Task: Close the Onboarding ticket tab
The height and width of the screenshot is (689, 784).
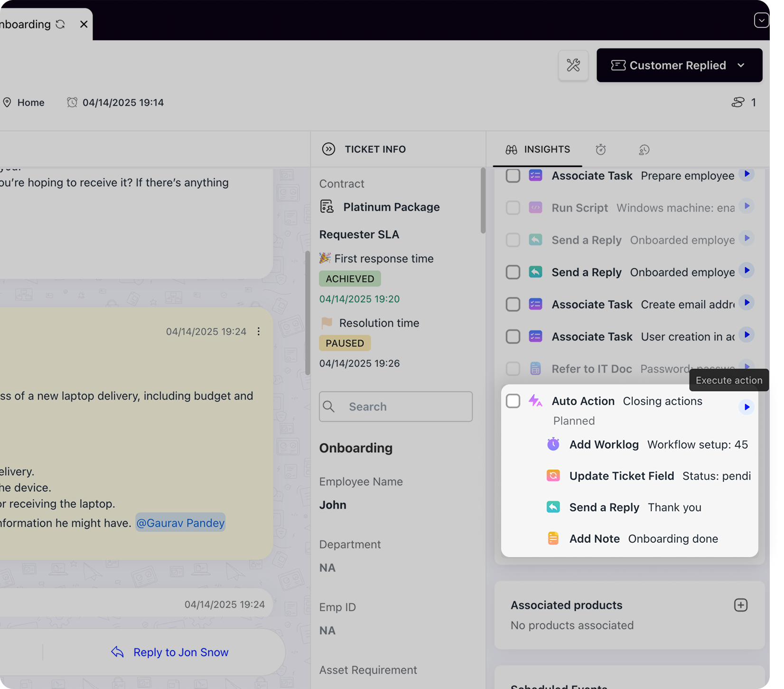Action: click(84, 24)
